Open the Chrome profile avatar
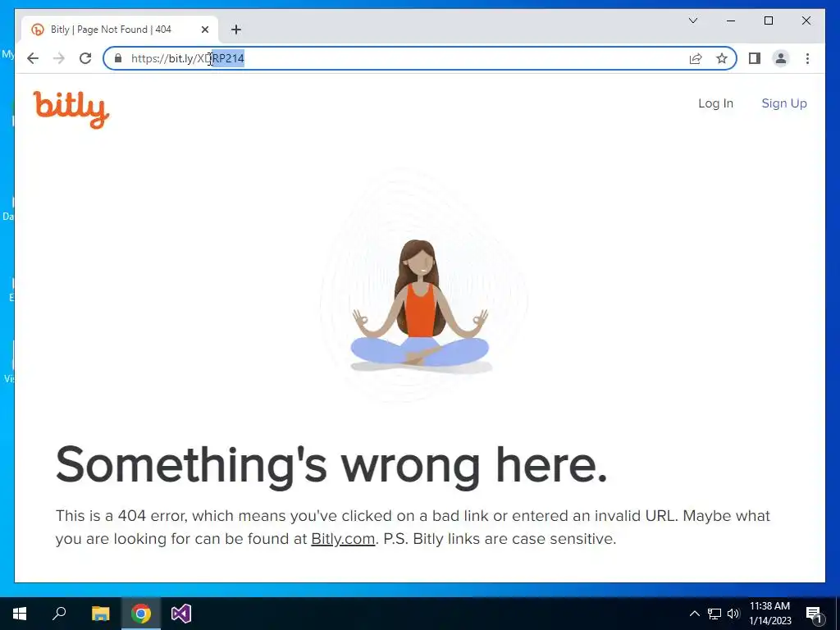This screenshot has height=630, width=840. [x=781, y=58]
